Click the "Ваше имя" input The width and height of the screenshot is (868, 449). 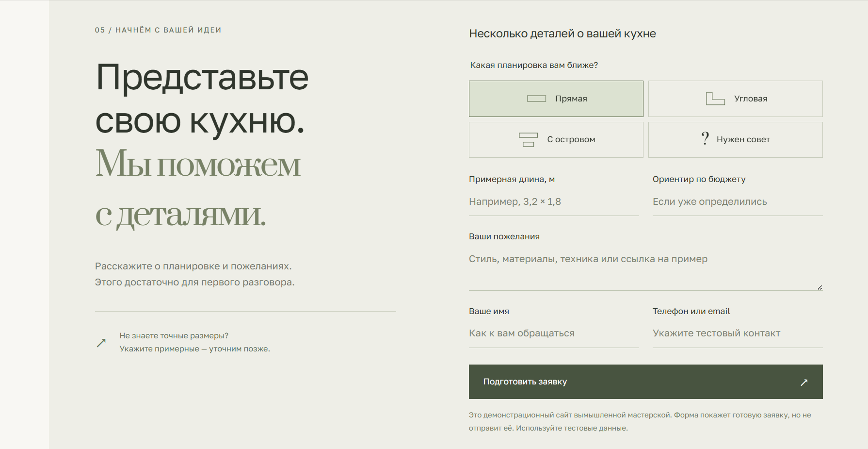554,333
